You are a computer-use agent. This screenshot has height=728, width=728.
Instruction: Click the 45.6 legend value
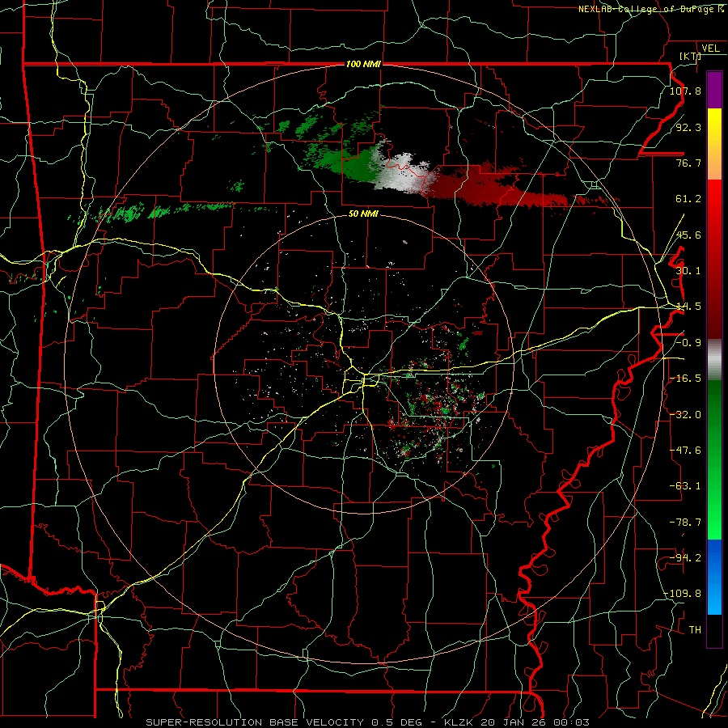point(688,235)
